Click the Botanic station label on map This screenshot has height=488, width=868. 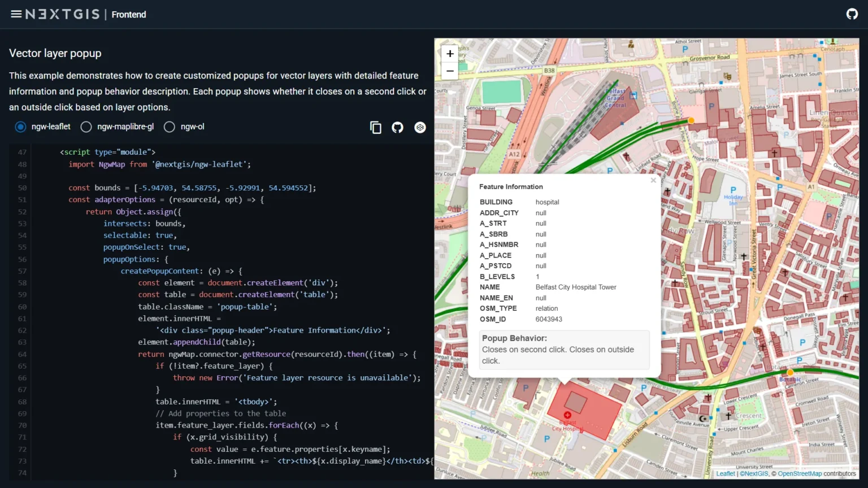790,380
